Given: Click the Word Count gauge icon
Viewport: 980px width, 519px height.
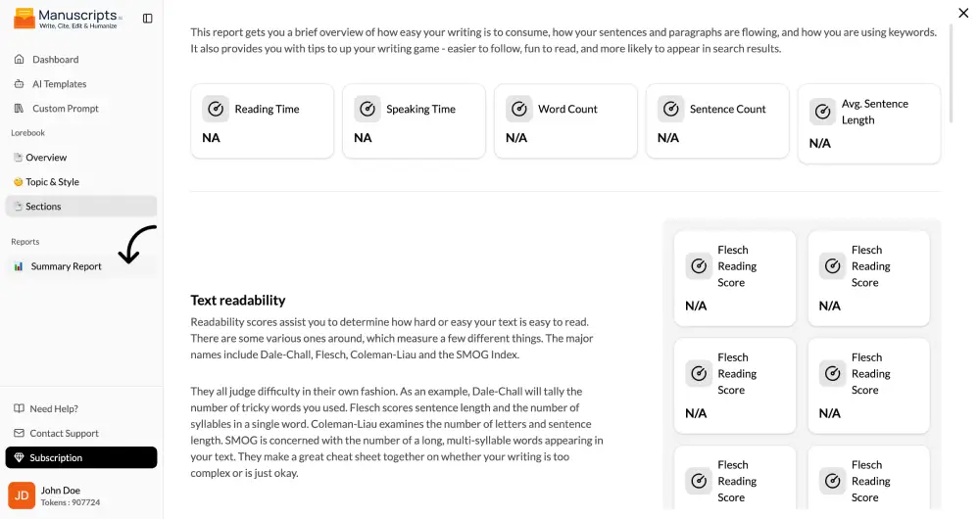Looking at the screenshot, I should click(519, 109).
